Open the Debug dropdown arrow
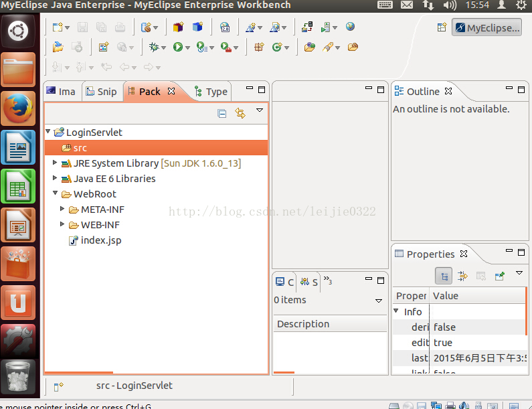The width and height of the screenshot is (532, 409). click(163, 48)
